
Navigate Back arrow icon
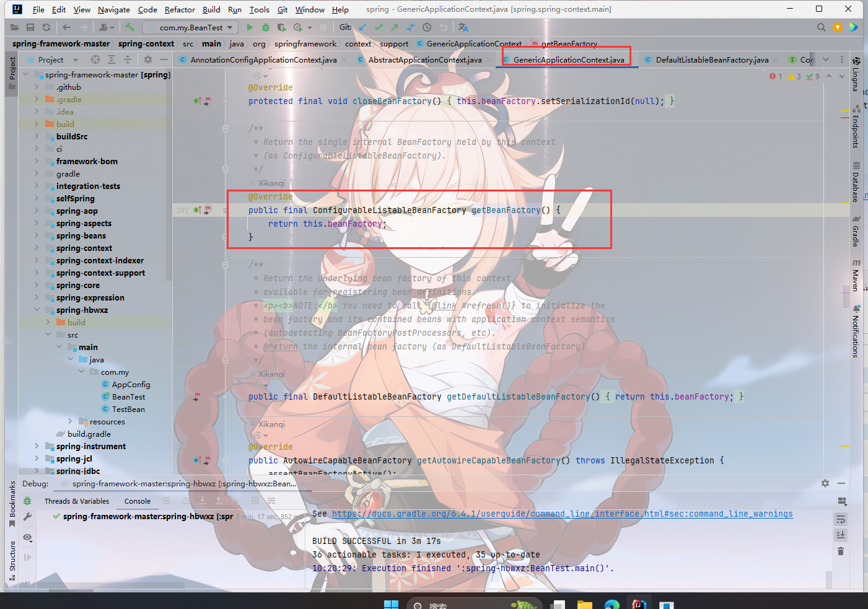click(67, 27)
